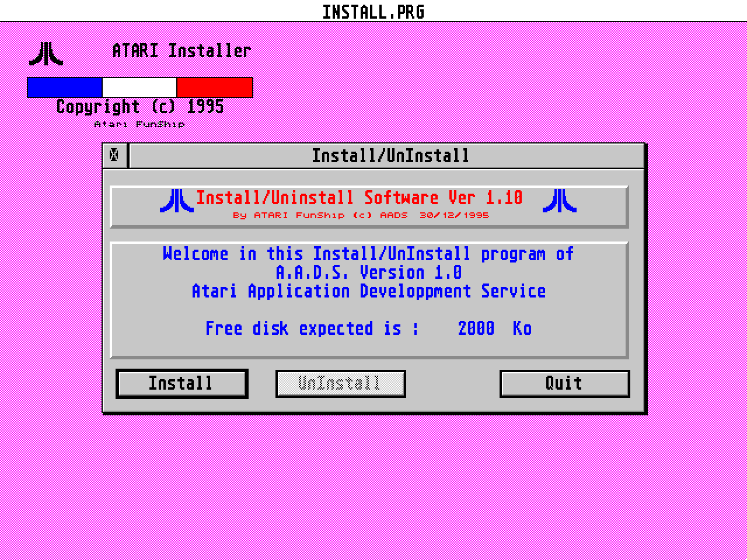Click the 'Atari Application Developpment Service' line
Viewport: 747px width, 560px height.
pyautogui.click(x=369, y=291)
